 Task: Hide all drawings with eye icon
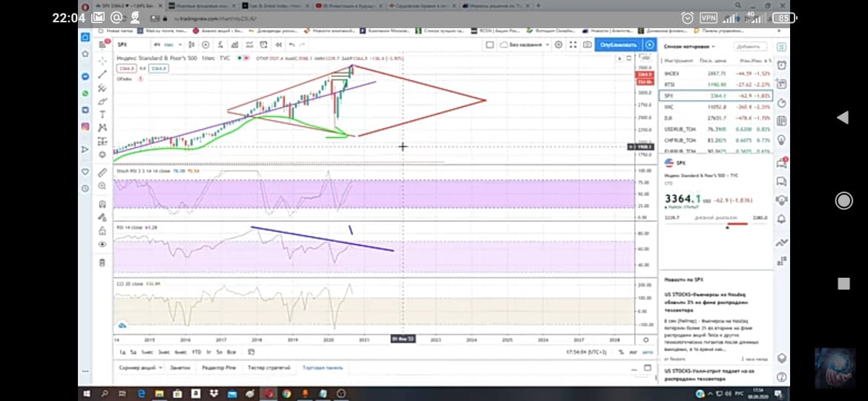click(x=102, y=244)
